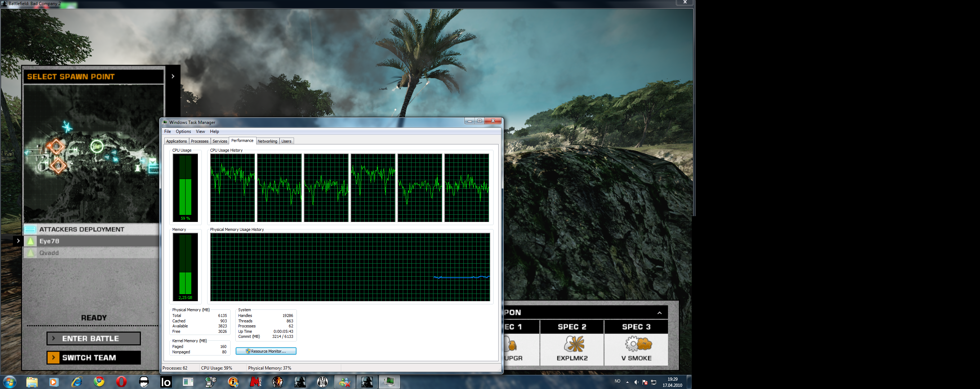The height and width of the screenshot is (389, 980).
Task: Click the Physical Memory Usage History graph
Action: pyautogui.click(x=350, y=267)
